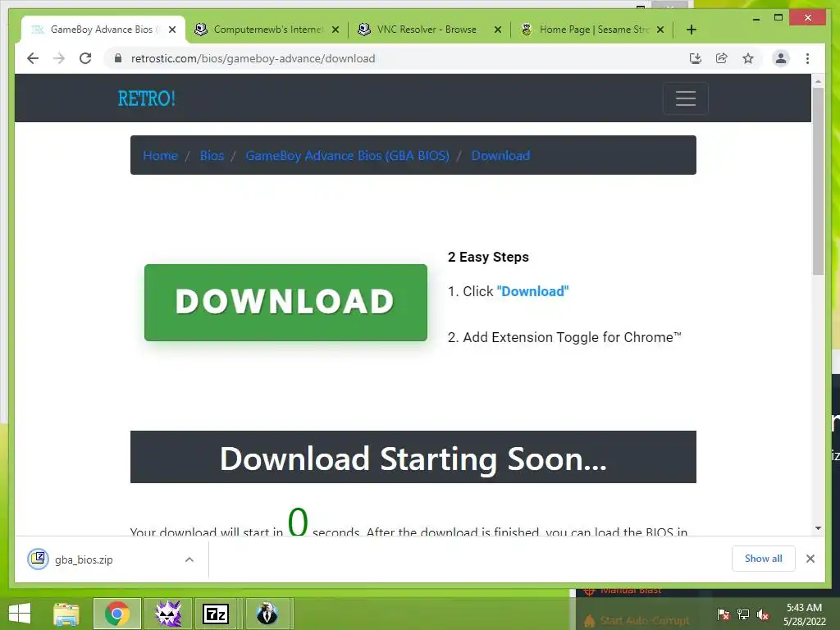Viewport: 840px width, 630px height.
Task: Close the Sesame Street Home Page tab
Action: click(660, 30)
